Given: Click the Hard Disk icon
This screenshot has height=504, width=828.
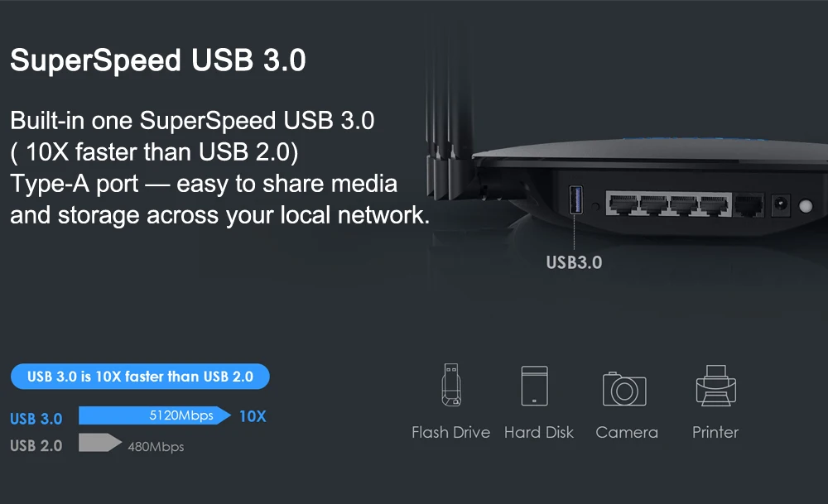Looking at the screenshot, I should coord(534,386).
